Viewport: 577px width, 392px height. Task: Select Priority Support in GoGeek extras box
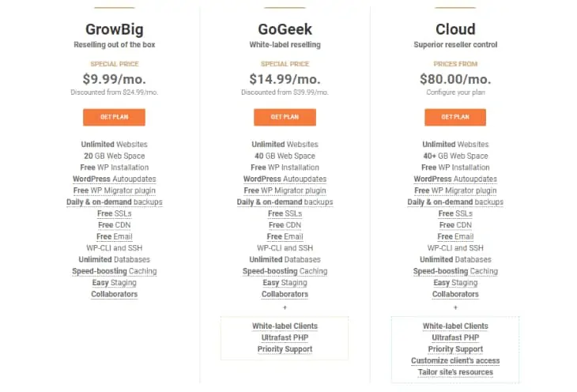click(285, 349)
